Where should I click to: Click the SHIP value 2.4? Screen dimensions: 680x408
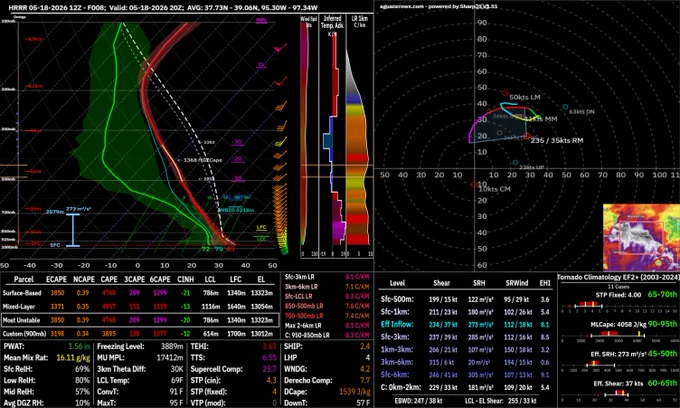(365, 346)
